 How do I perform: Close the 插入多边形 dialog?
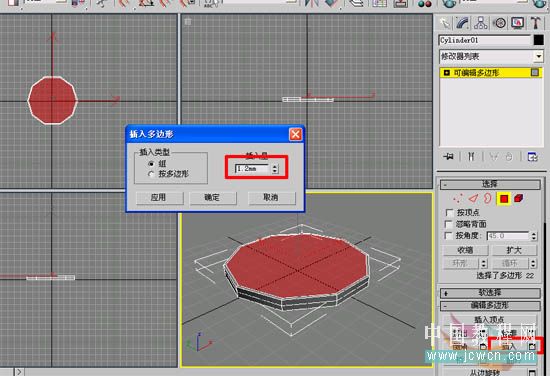pos(295,134)
